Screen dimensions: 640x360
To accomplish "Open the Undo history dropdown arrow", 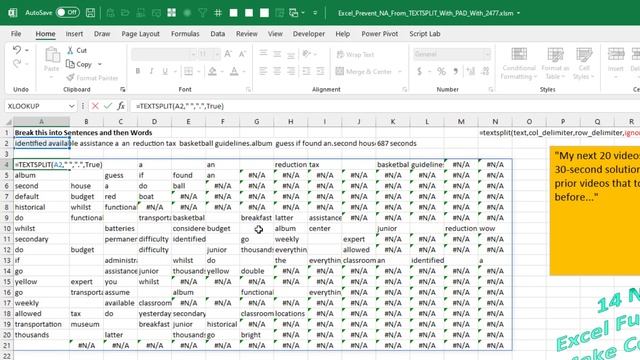I will 27,50.
